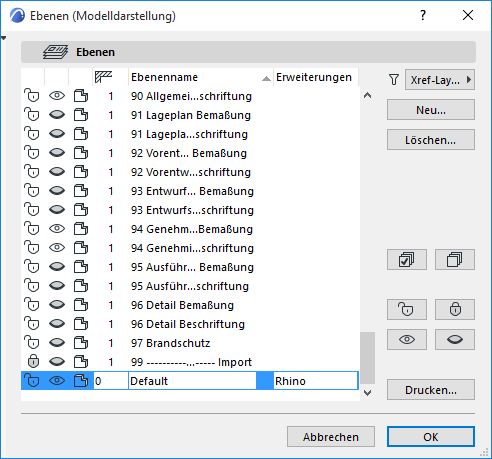492x459 pixels.
Task: Click the Ebenen panel header
Action: tap(248, 52)
